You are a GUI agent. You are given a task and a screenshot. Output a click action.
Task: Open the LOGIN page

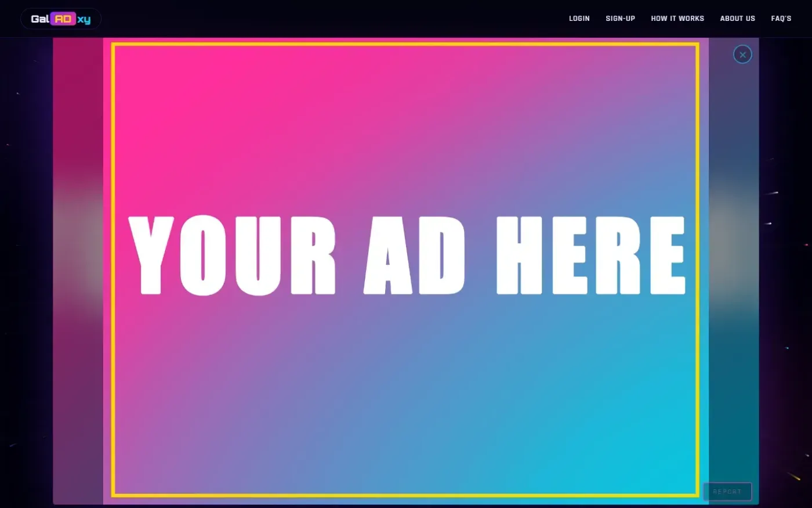[x=579, y=19]
